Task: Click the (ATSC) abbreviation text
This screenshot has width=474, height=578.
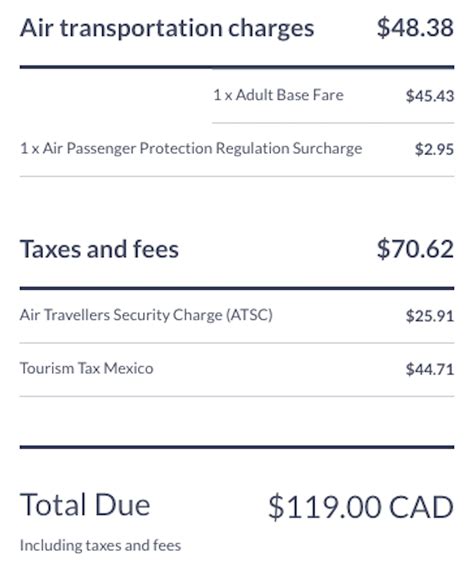Action: pos(249,315)
